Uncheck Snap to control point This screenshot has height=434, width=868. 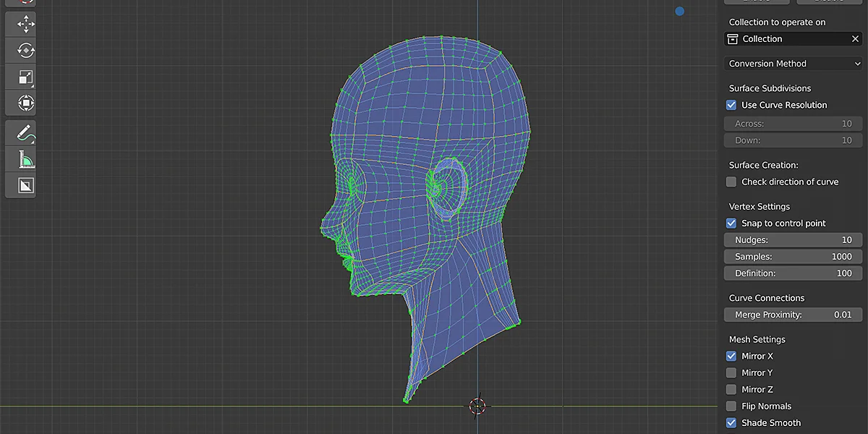pos(731,223)
